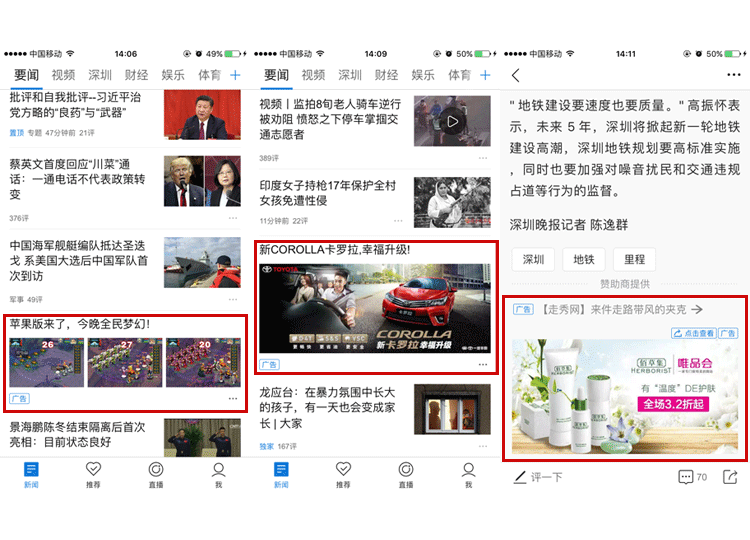This screenshot has height=540, width=750.
Task: Open ad title 新COROLLA卡罗拉,幸福升级!
Action: (x=334, y=250)
